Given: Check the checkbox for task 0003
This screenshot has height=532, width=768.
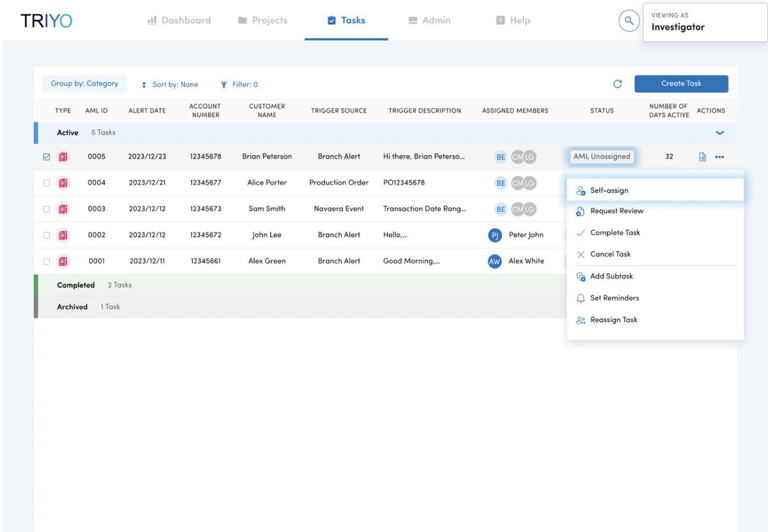Looking at the screenshot, I should coord(46,209).
